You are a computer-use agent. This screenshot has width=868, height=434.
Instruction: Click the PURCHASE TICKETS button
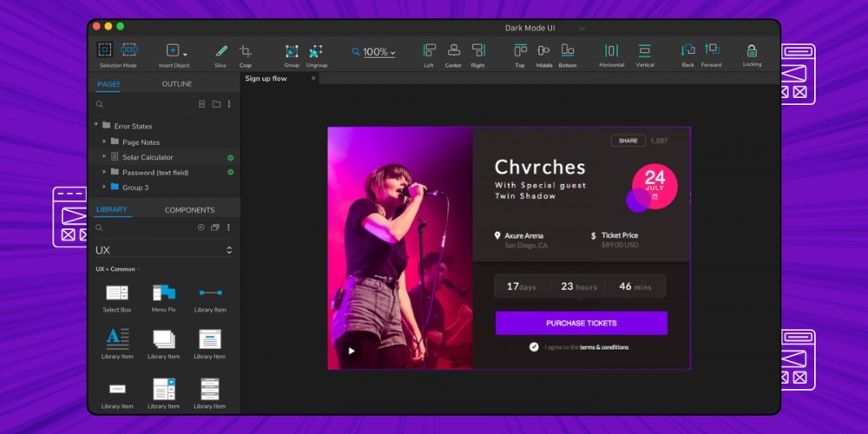click(582, 323)
